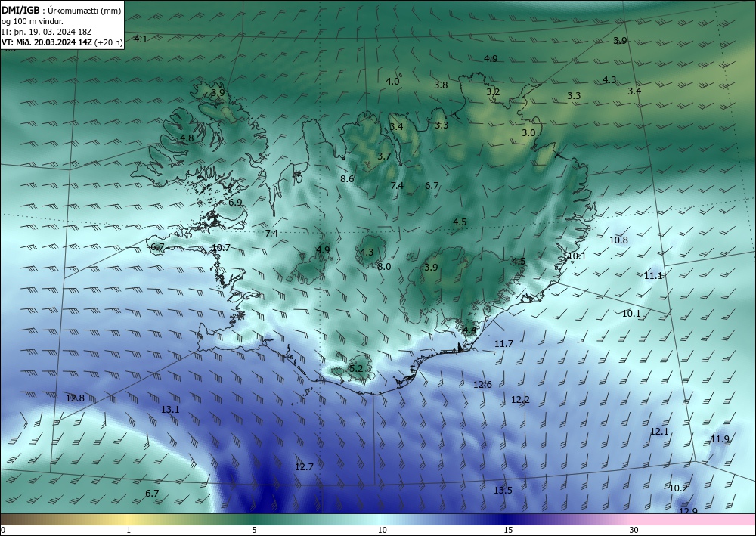Click the color scale label 30
The height and width of the screenshot is (536, 756).
click(634, 530)
